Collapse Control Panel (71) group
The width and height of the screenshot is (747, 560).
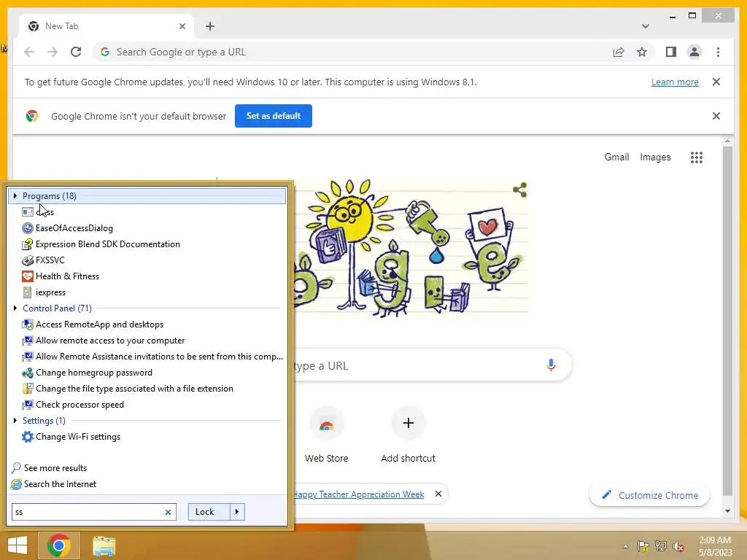pyautogui.click(x=15, y=308)
